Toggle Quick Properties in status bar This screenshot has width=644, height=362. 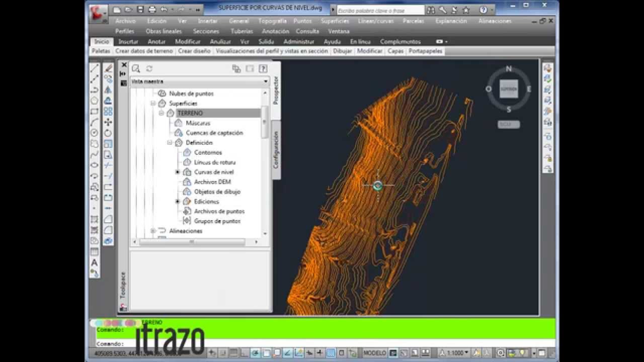pos(342,353)
